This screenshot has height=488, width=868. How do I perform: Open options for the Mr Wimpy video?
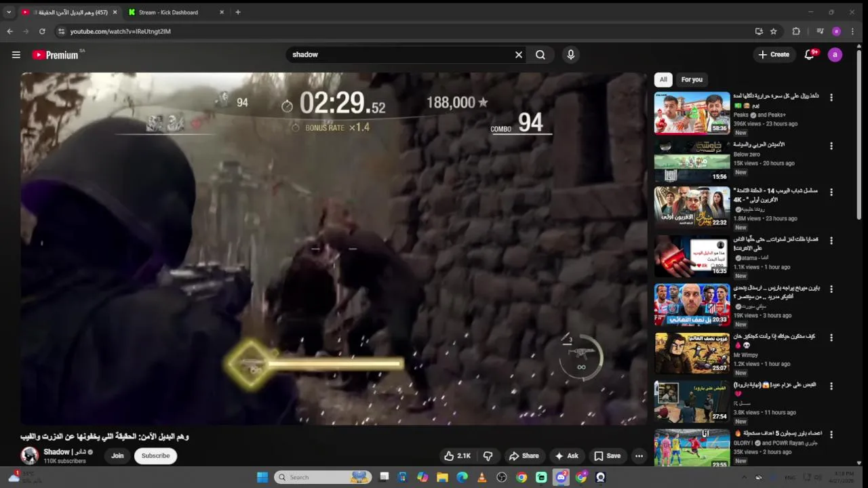(831, 338)
